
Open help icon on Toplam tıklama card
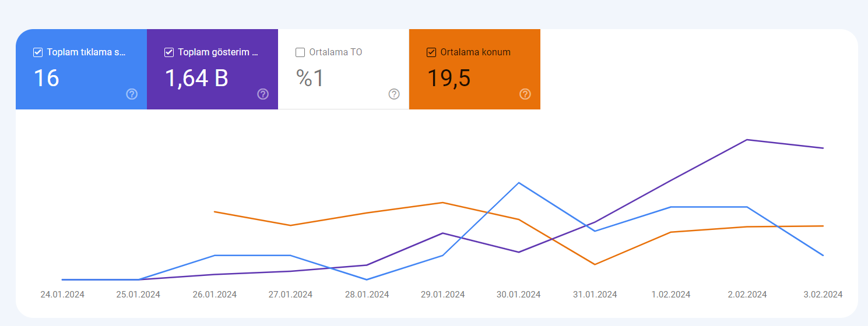point(132,94)
